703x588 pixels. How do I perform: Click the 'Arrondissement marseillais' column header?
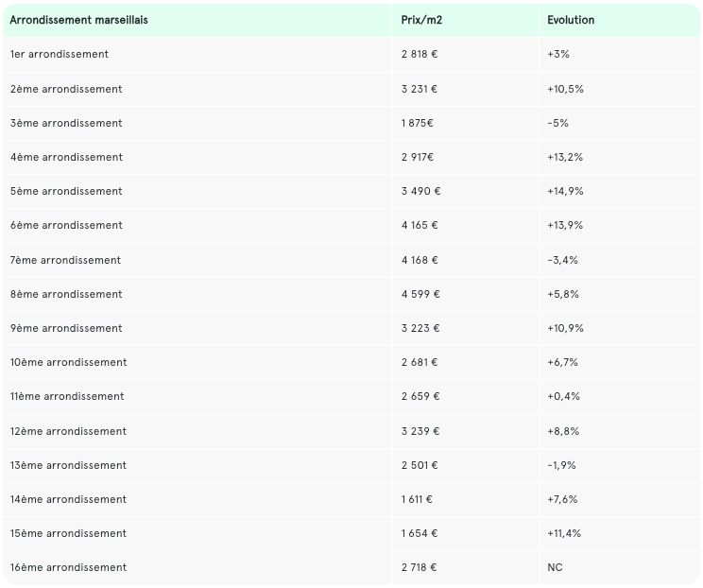[78, 20]
